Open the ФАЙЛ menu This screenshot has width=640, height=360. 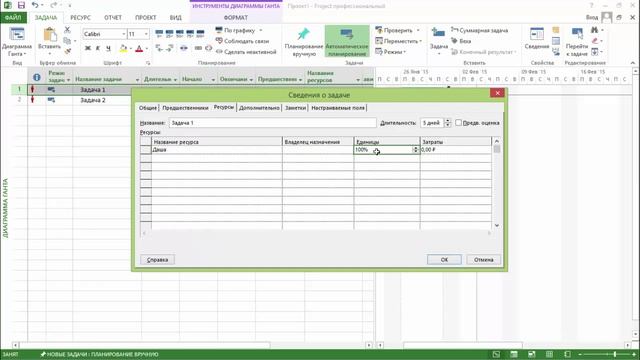tap(13, 18)
